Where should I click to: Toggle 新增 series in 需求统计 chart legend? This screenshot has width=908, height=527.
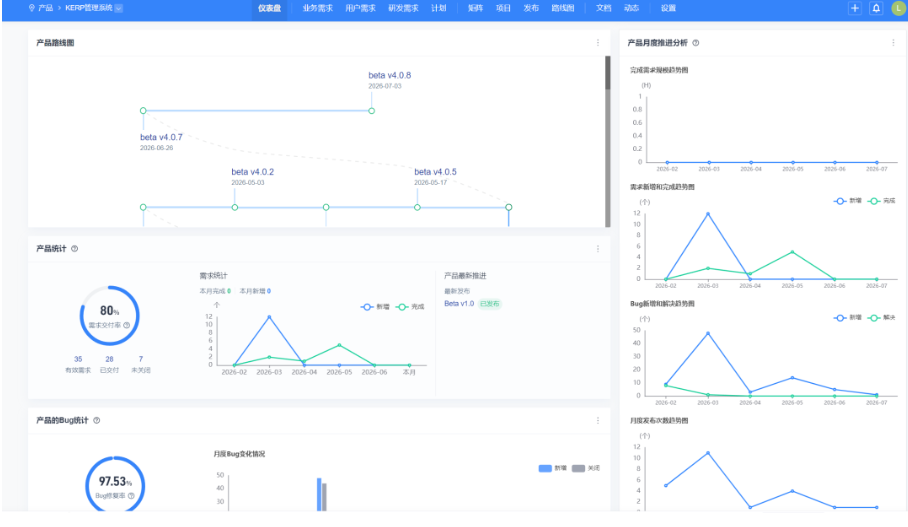point(375,307)
